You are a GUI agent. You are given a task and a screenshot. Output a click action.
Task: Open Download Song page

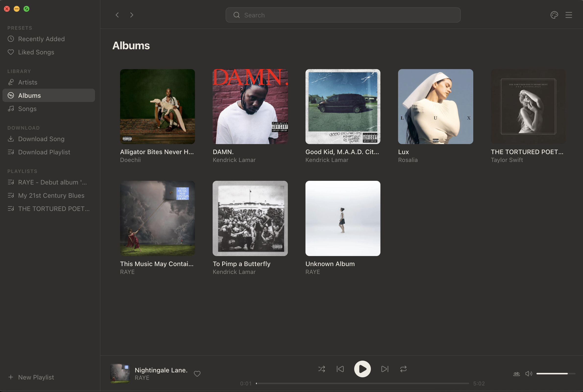[x=49, y=138]
